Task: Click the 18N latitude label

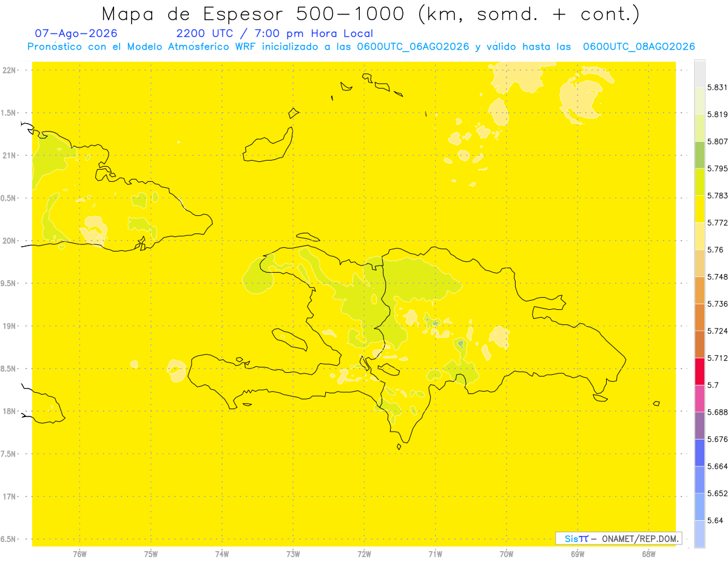Action: pyautogui.click(x=9, y=411)
